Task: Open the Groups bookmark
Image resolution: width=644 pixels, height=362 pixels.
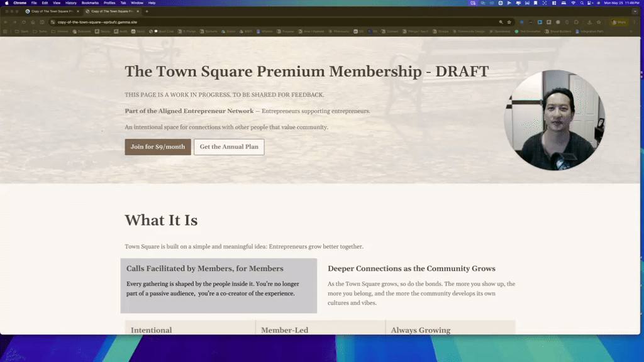Action: point(441,31)
